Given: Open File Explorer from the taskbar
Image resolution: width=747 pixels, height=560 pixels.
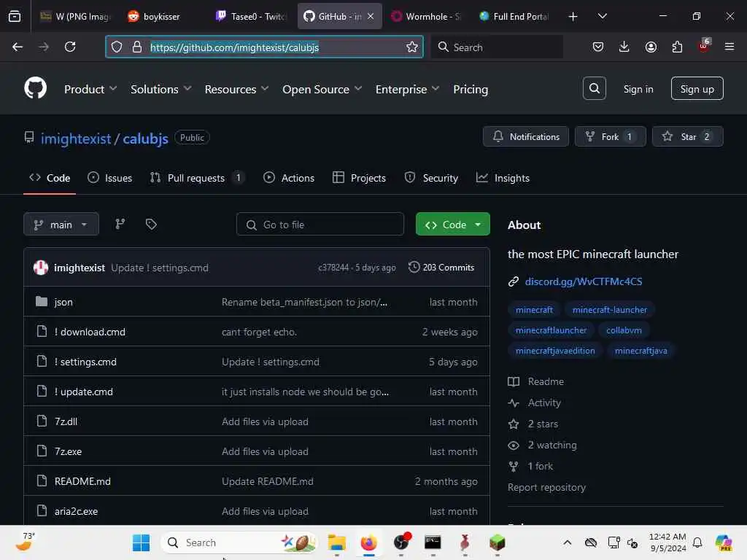Looking at the screenshot, I should [336, 542].
